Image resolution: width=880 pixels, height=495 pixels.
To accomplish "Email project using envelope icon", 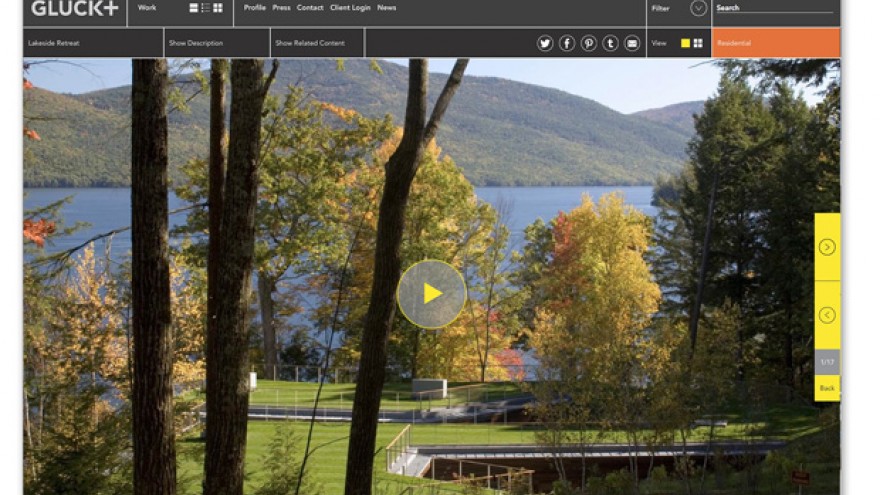I will 632,43.
